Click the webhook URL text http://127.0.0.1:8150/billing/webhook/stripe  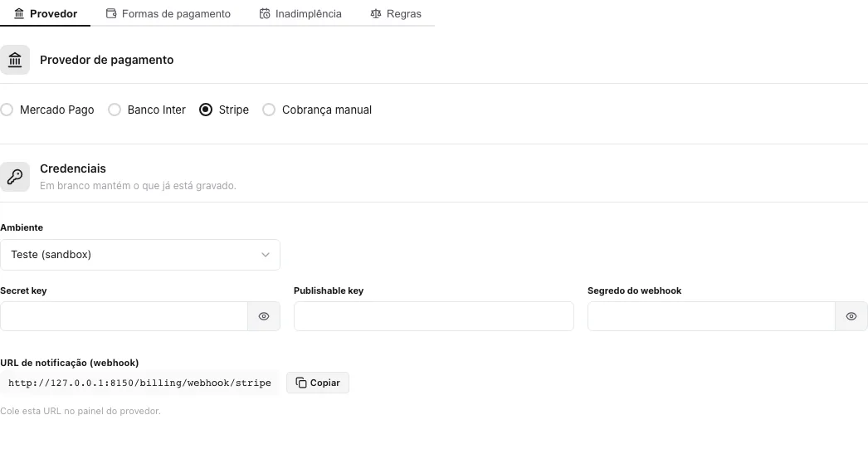(139, 383)
